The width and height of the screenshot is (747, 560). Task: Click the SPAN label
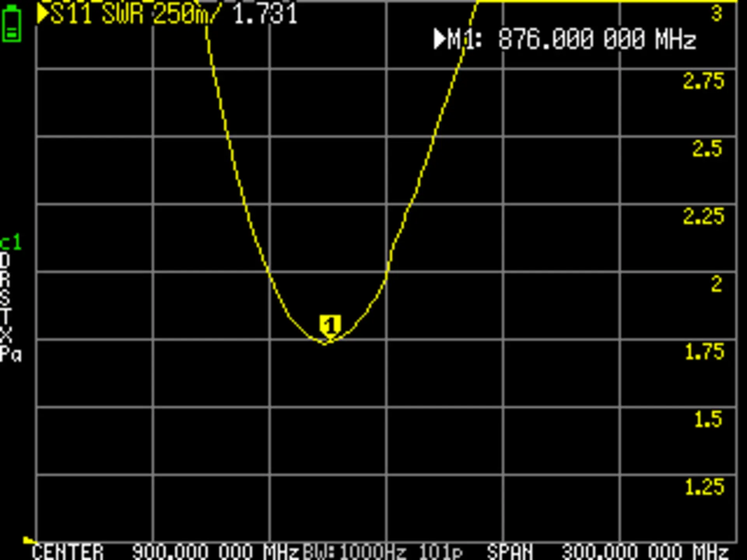(510, 552)
